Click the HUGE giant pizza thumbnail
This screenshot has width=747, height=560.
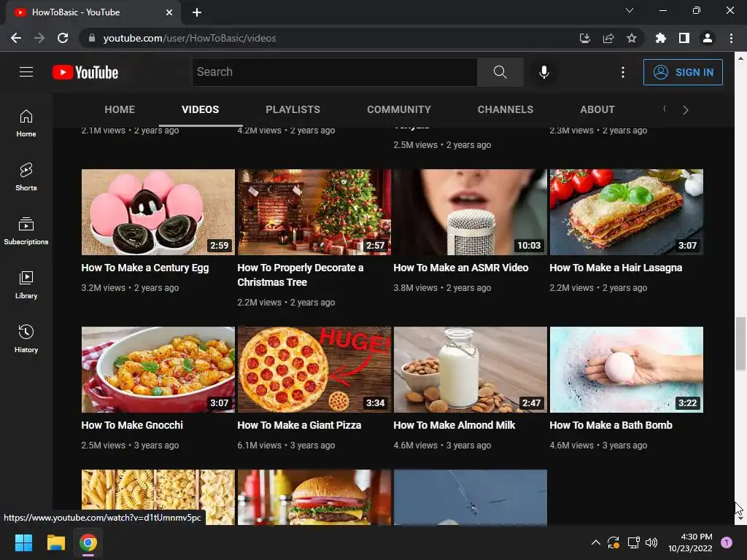pos(314,370)
